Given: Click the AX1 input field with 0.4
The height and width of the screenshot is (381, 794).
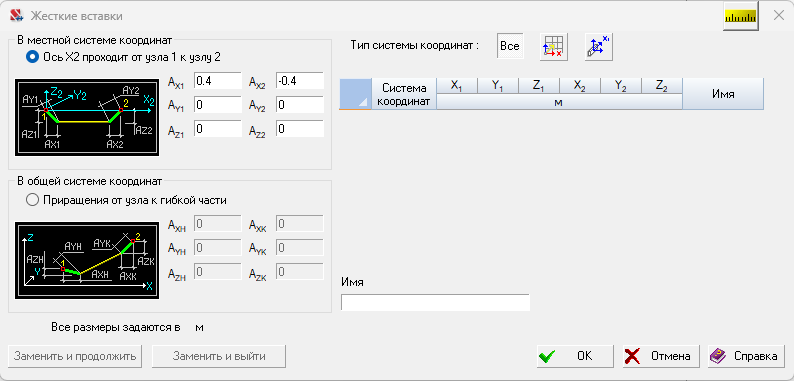Looking at the screenshot, I should pyautogui.click(x=218, y=81).
